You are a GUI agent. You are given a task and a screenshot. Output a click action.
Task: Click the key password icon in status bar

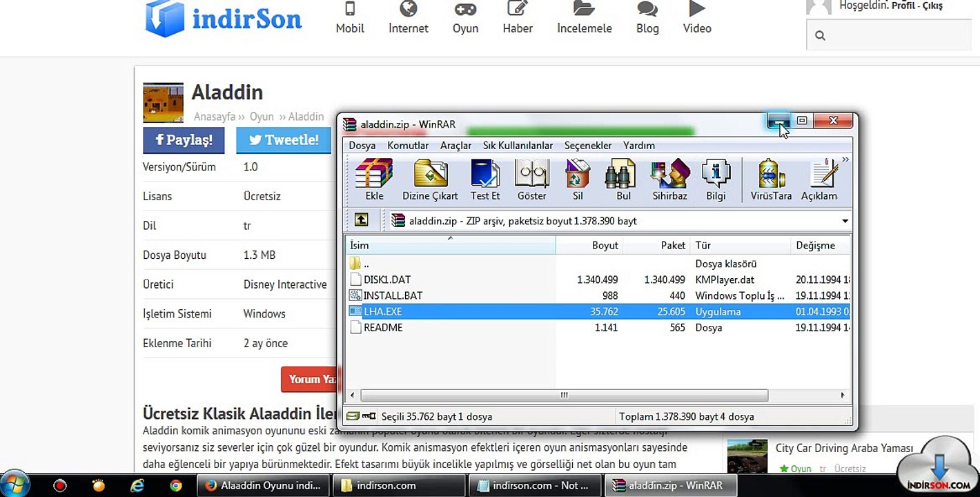(369, 416)
